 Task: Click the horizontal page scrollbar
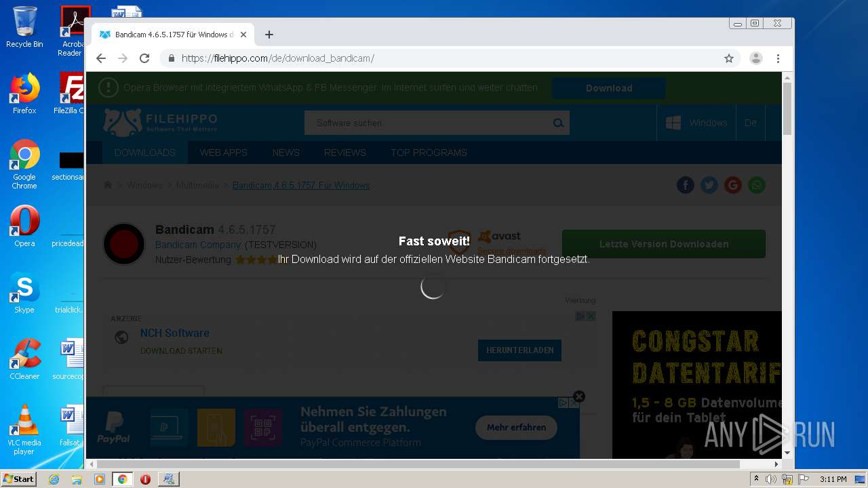418,464
